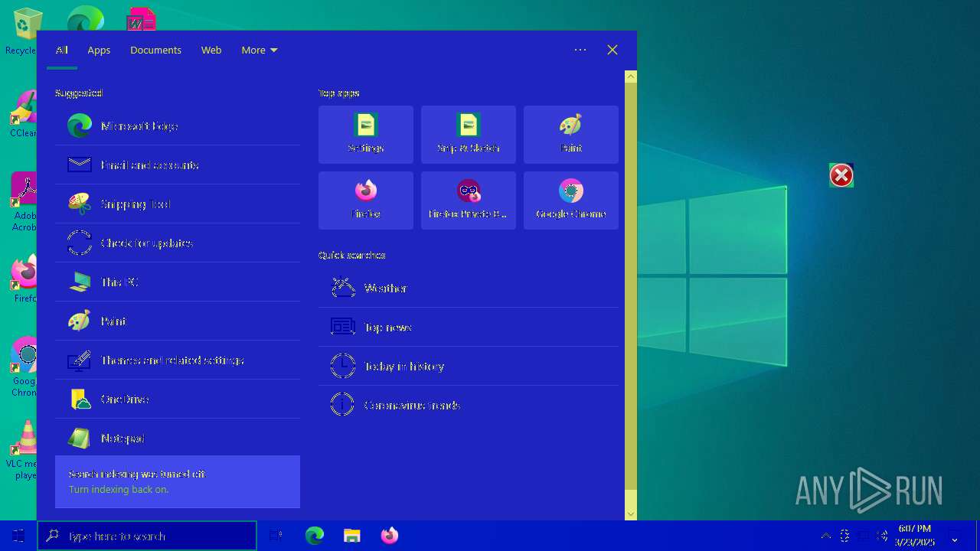
Task: Switch to the Documents search tab
Action: coord(155,50)
